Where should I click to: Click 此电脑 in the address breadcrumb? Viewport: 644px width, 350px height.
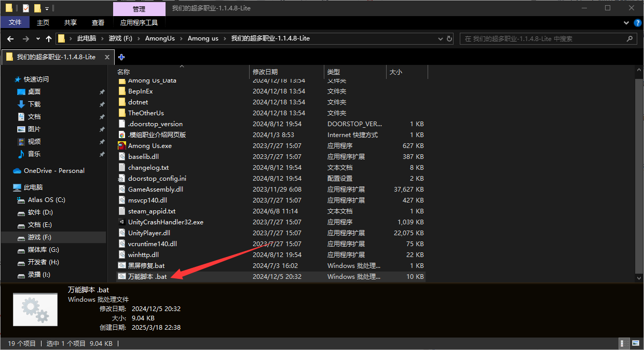(x=87, y=38)
